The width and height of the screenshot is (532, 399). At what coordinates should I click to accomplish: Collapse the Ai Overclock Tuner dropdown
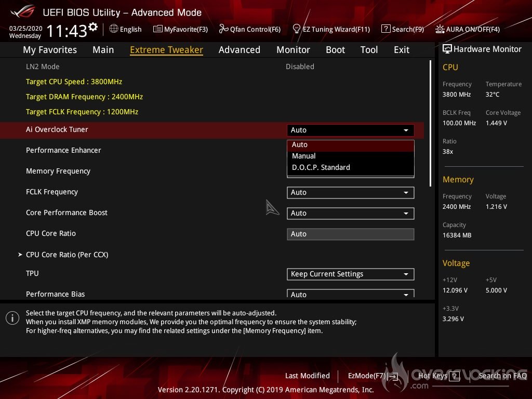(x=351, y=130)
